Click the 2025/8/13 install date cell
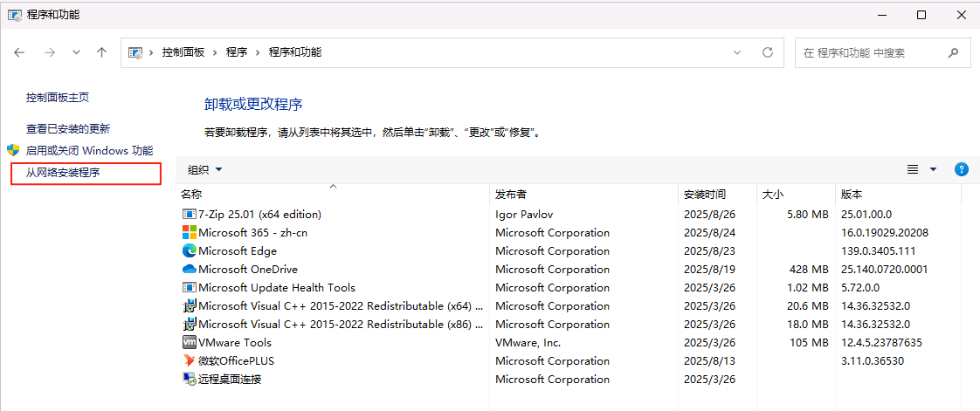 (709, 361)
